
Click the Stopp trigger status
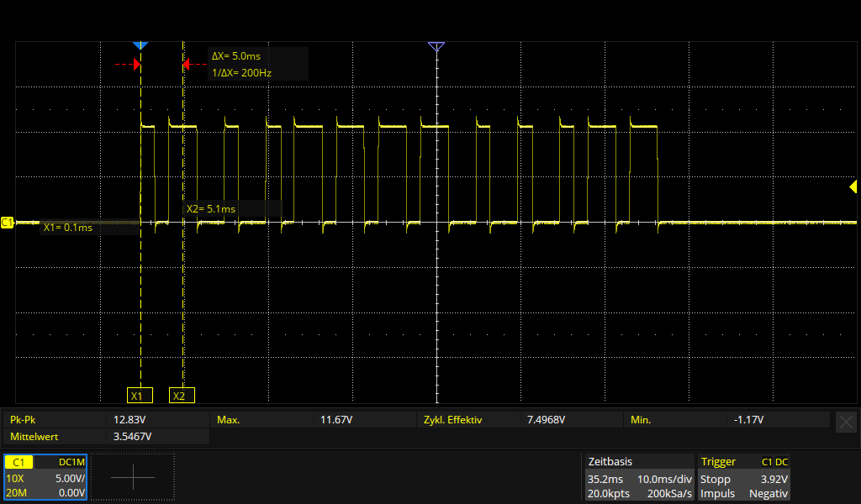pos(715,479)
